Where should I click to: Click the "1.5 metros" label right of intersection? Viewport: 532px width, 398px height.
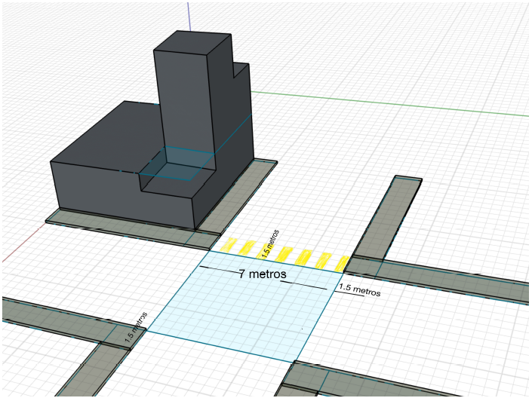(x=359, y=289)
